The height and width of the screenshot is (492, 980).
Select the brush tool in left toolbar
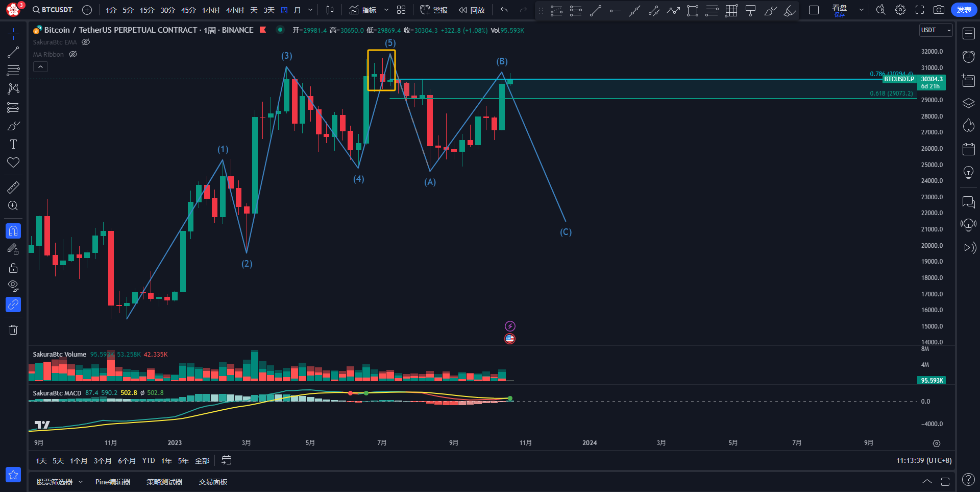13,126
